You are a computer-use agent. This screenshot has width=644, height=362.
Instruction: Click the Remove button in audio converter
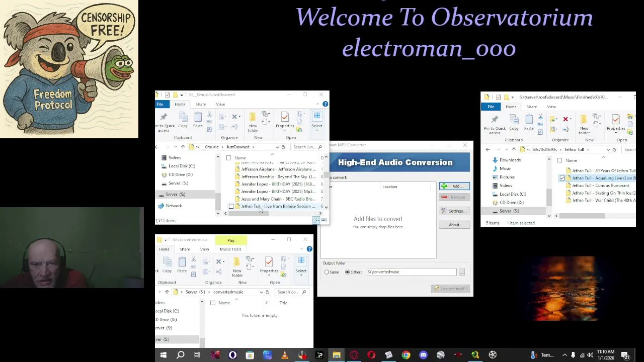[x=454, y=197]
